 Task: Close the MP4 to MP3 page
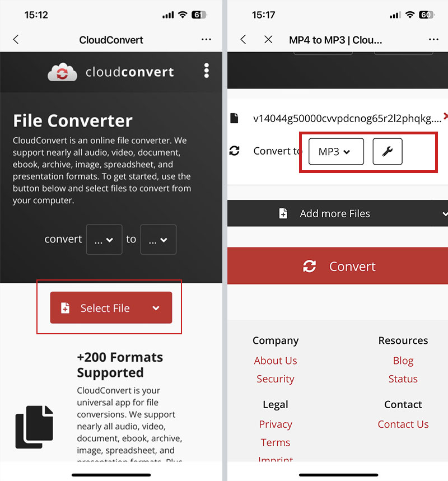[x=268, y=40]
